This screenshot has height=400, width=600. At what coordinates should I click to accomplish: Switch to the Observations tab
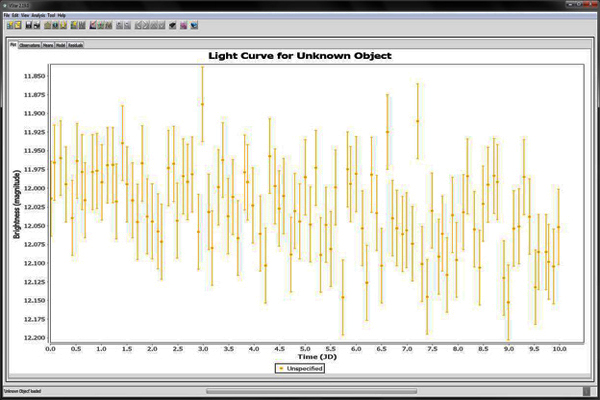(29, 46)
